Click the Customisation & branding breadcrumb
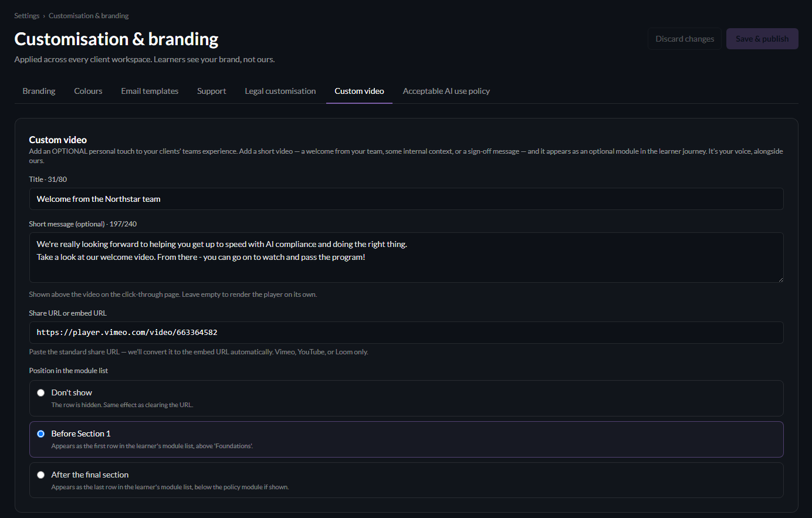The height and width of the screenshot is (518, 812). 89,16
